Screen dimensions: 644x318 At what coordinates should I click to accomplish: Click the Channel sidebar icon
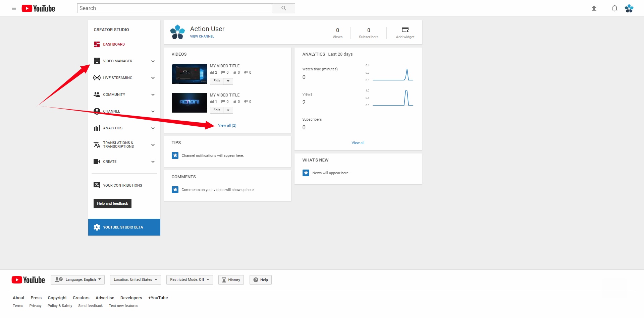point(97,111)
